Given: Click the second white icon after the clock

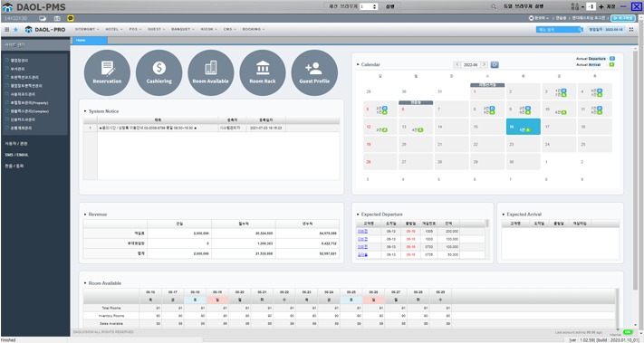Looking at the screenshot, I should 57,18.
